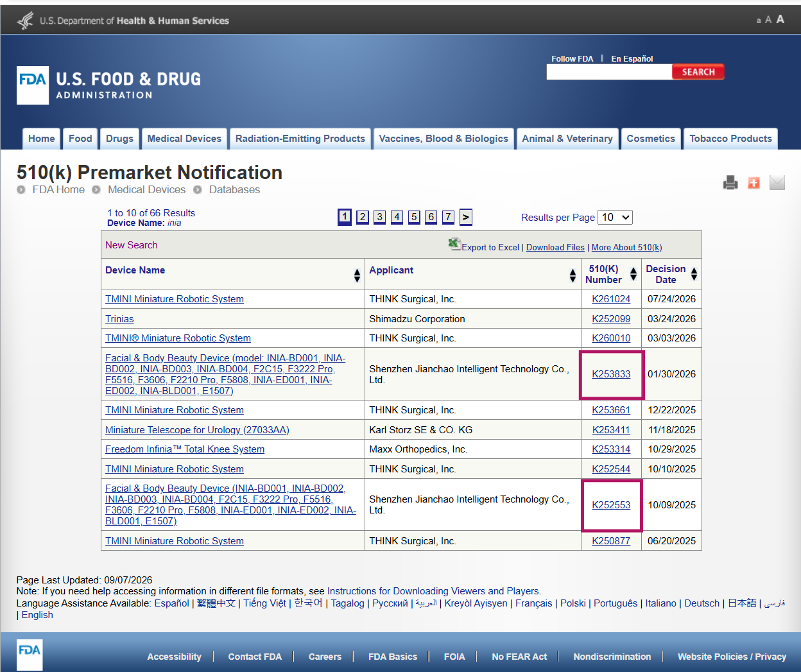
Task: Go to results page 5
Action: (x=414, y=217)
